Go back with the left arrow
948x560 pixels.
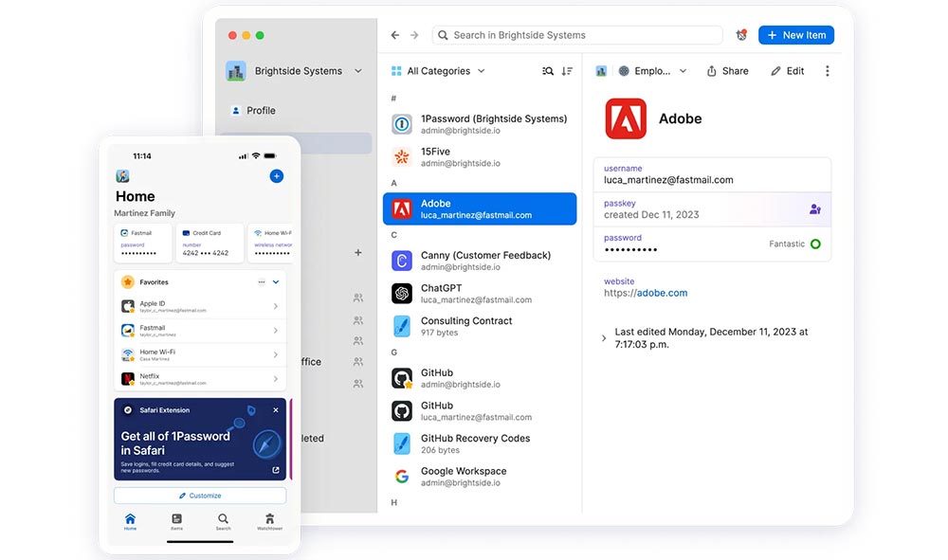(x=394, y=35)
